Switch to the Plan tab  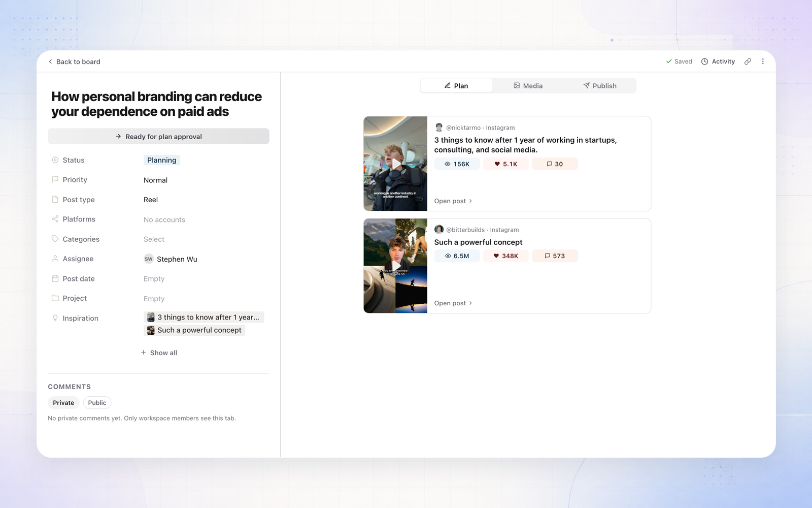pos(456,85)
